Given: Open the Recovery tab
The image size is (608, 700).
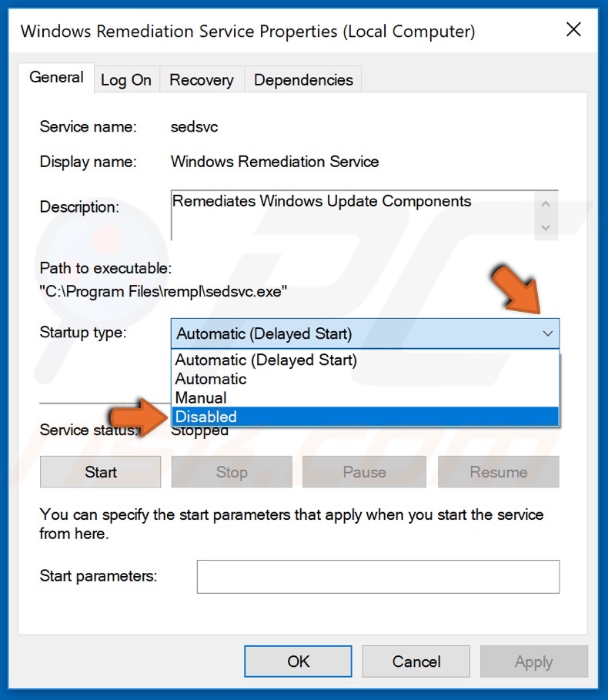Looking at the screenshot, I should 201,79.
